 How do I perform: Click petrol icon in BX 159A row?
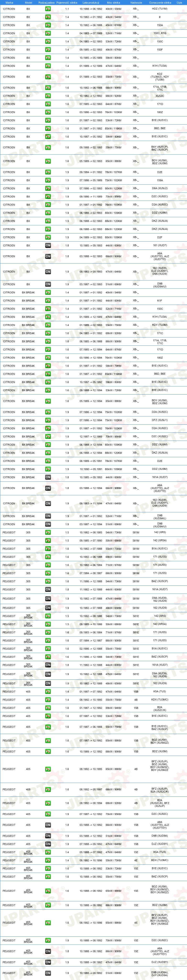click(48, 180)
